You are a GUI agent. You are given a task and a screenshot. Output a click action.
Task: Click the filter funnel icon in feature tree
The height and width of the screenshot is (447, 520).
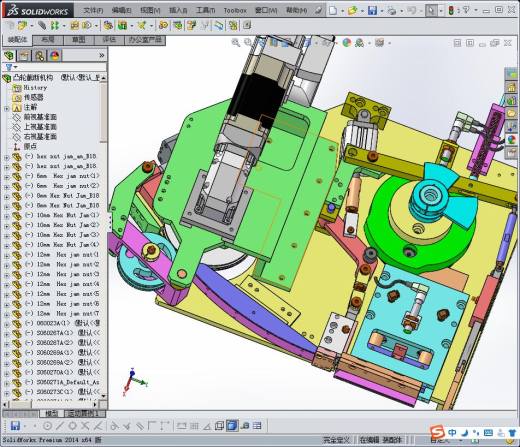click(x=9, y=67)
